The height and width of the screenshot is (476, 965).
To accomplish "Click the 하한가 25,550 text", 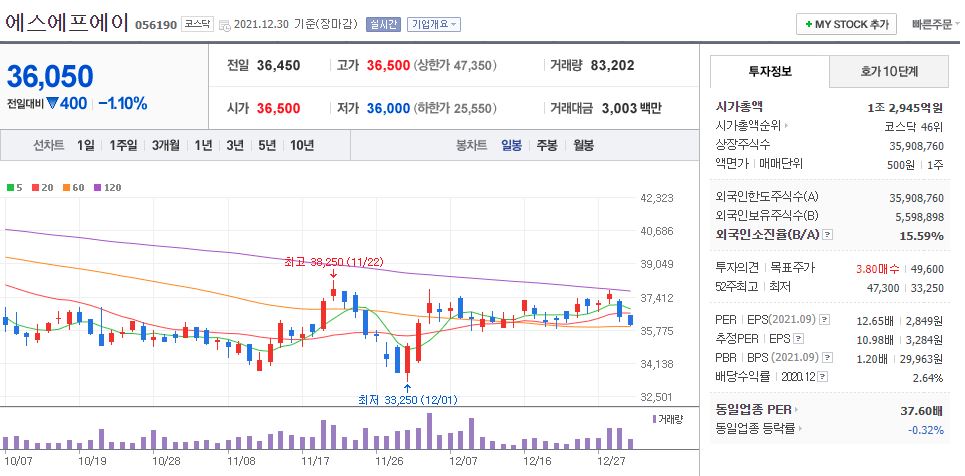I will click(x=454, y=108).
